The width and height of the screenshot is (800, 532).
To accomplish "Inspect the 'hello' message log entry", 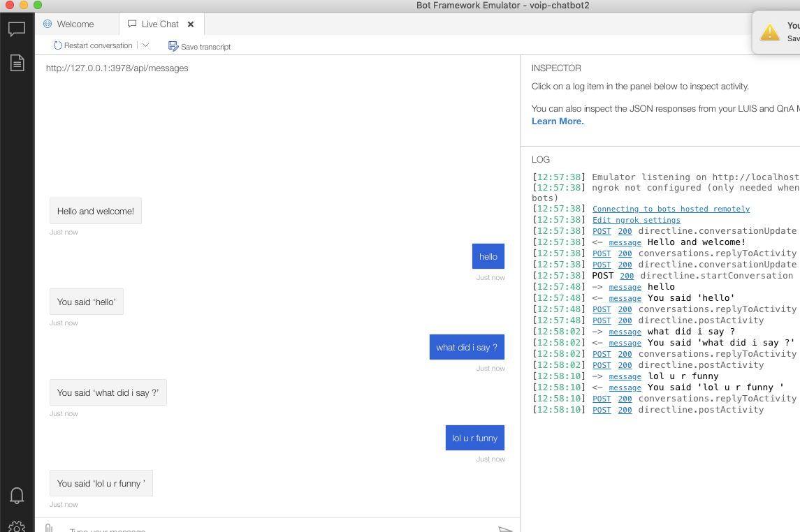I will 625,287.
